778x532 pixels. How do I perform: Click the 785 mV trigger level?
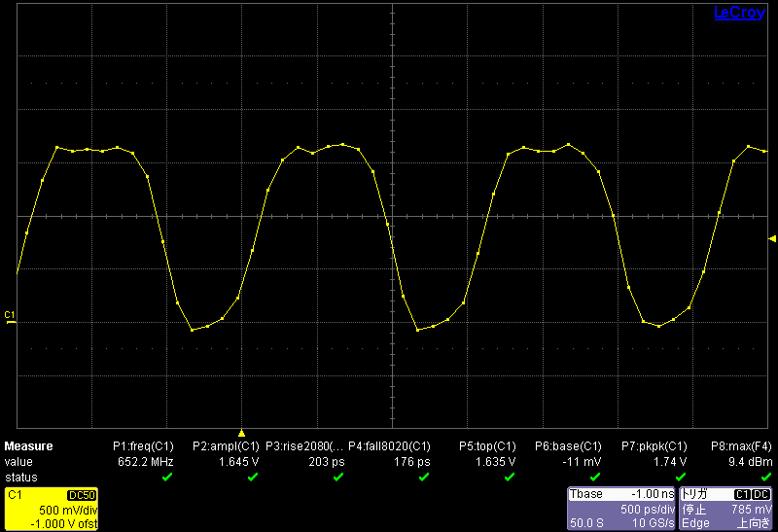(752, 510)
